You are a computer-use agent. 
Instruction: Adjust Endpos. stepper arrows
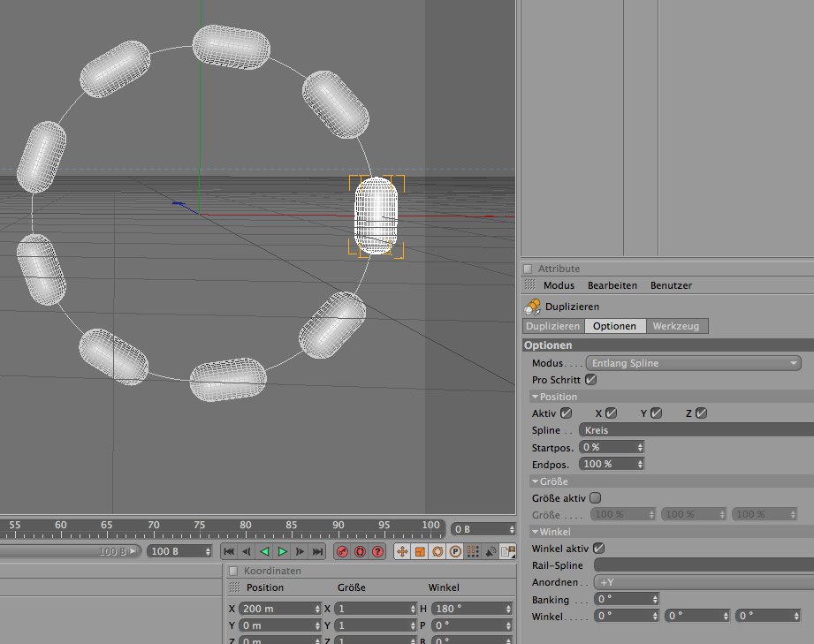pos(640,464)
